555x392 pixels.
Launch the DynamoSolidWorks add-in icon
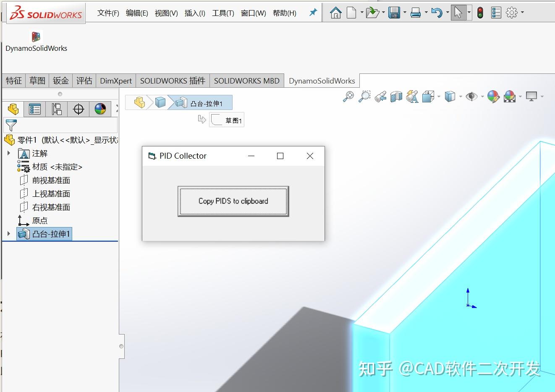36,37
